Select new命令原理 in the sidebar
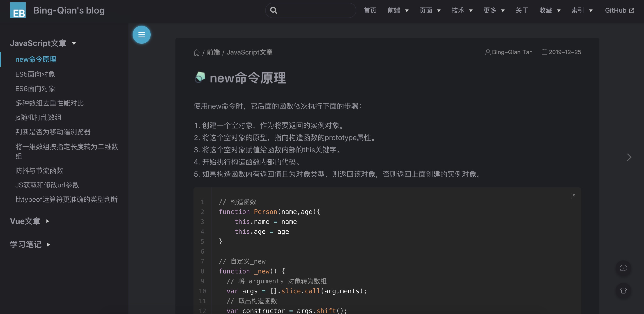Viewport: 644px width, 314px height. [x=36, y=59]
